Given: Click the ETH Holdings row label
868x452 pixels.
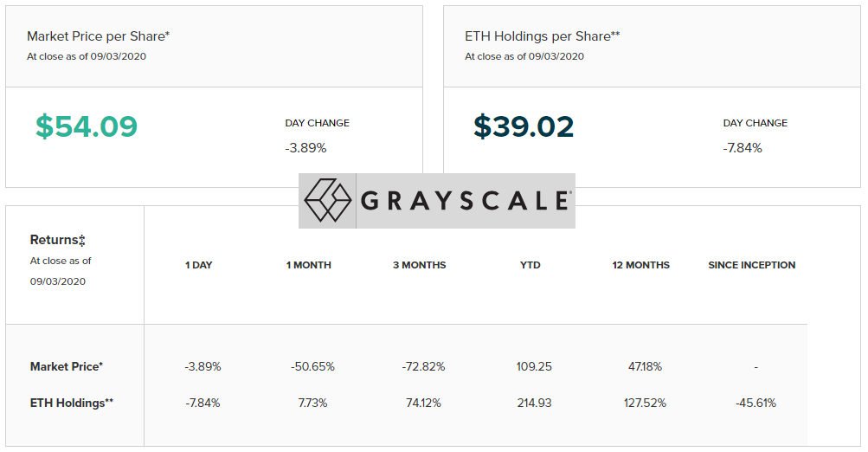Looking at the screenshot, I should [x=72, y=404].
